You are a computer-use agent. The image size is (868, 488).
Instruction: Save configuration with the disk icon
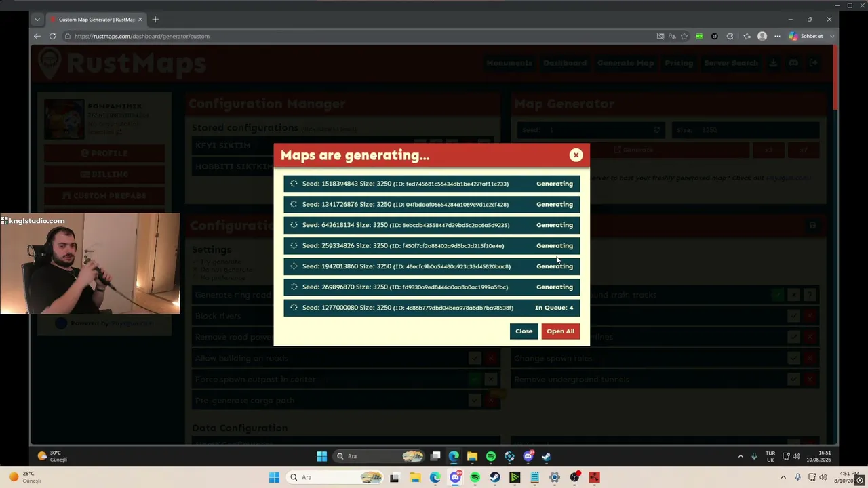[812, 225]
